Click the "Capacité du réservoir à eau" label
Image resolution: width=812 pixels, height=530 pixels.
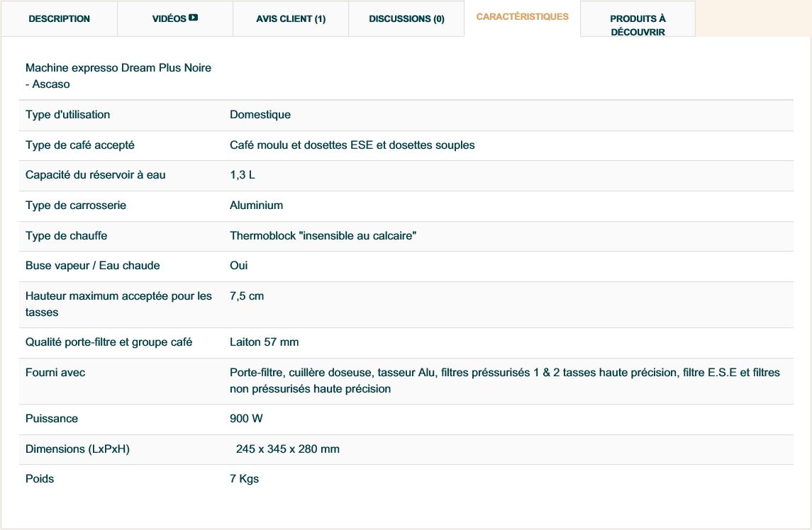click(95, 175)
